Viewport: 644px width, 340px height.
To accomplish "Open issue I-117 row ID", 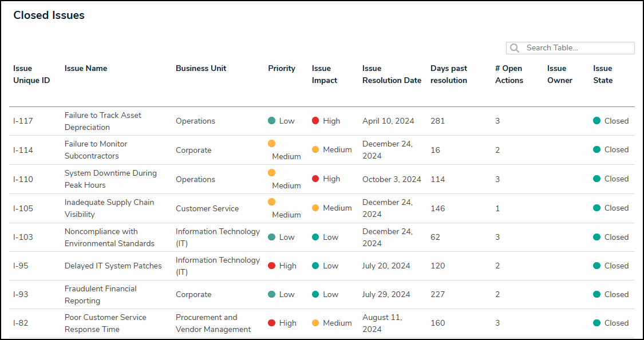I will [x=23, y=121].
